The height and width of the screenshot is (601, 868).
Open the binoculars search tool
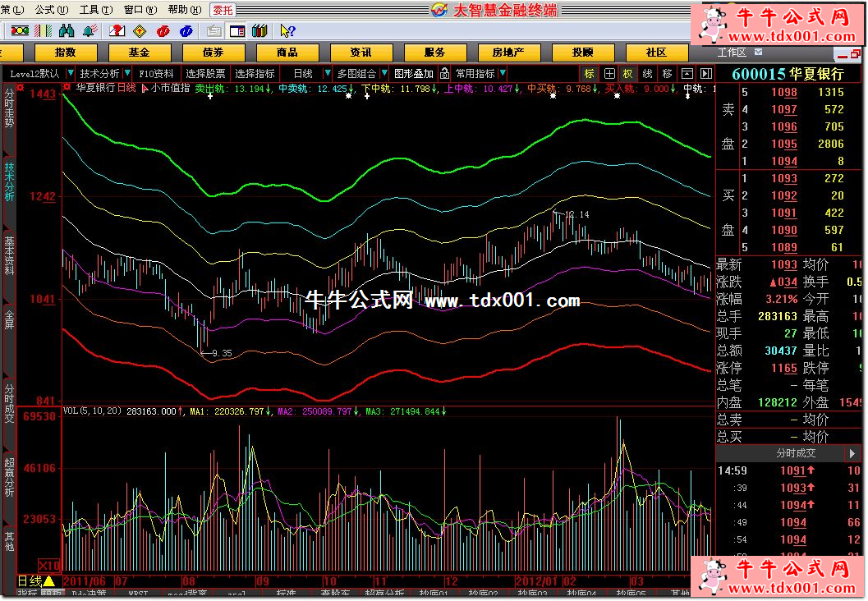pyautogui.click(x=67, y=31)
